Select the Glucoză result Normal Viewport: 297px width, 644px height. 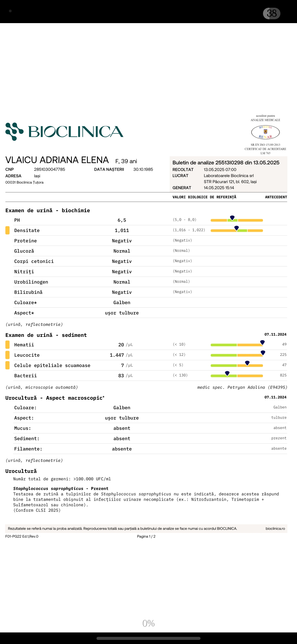(x=122, y=251)
